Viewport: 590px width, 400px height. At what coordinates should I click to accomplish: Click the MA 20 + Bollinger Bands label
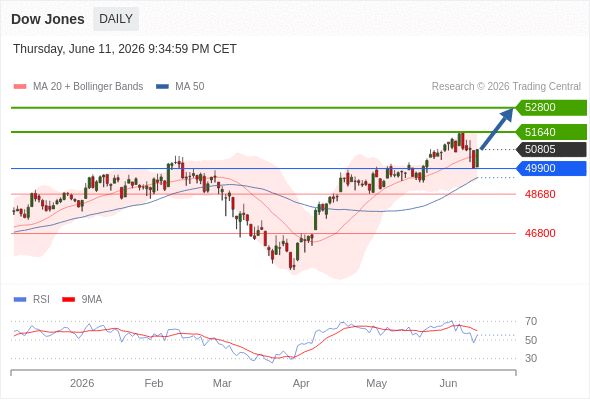pyautogui.click(x=88, y=87)
